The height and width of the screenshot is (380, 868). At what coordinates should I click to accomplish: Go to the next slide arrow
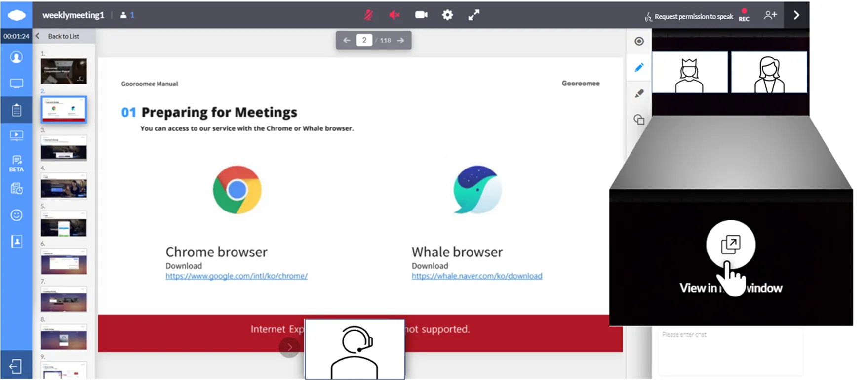pyautogui.click(x=401, y=41)
